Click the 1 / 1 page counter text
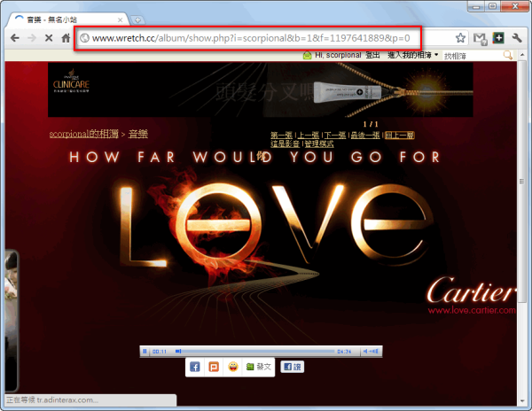Image resolution: width=532 pixels, height=411 pixels. coord(371,124)
